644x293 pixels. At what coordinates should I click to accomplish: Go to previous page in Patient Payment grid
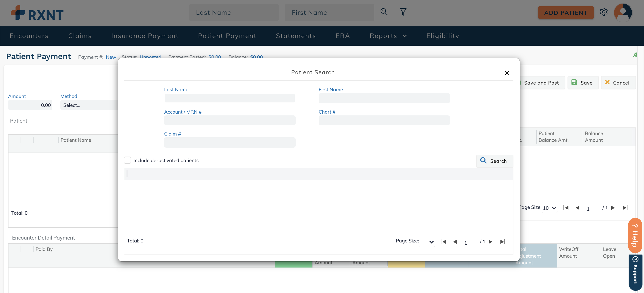pos(577,208)
